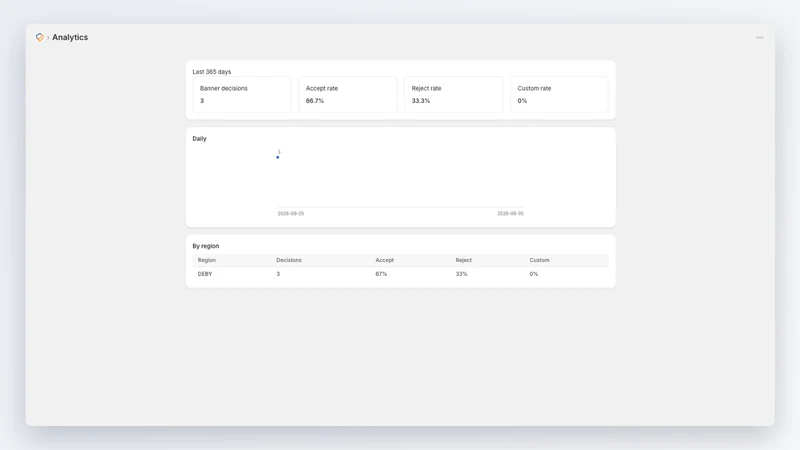Click the Custom column header
The width and height of the screenshot is (800, 450).
click(539, 260)
